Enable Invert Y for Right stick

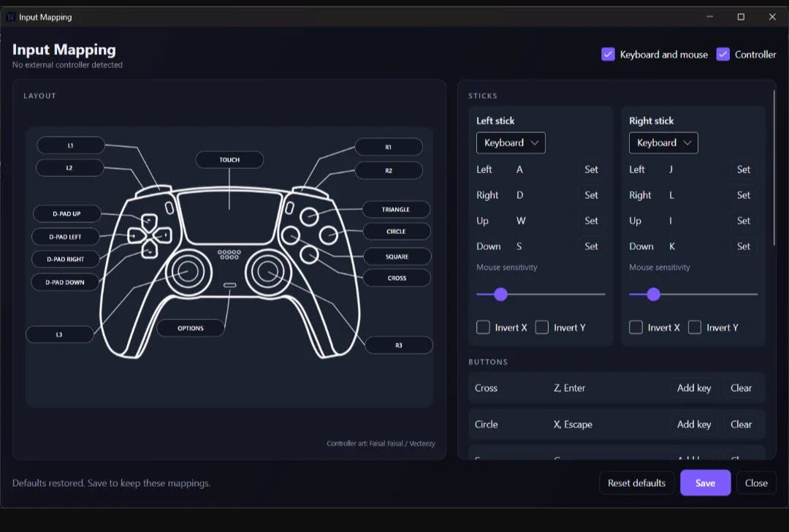click(695, 327)
